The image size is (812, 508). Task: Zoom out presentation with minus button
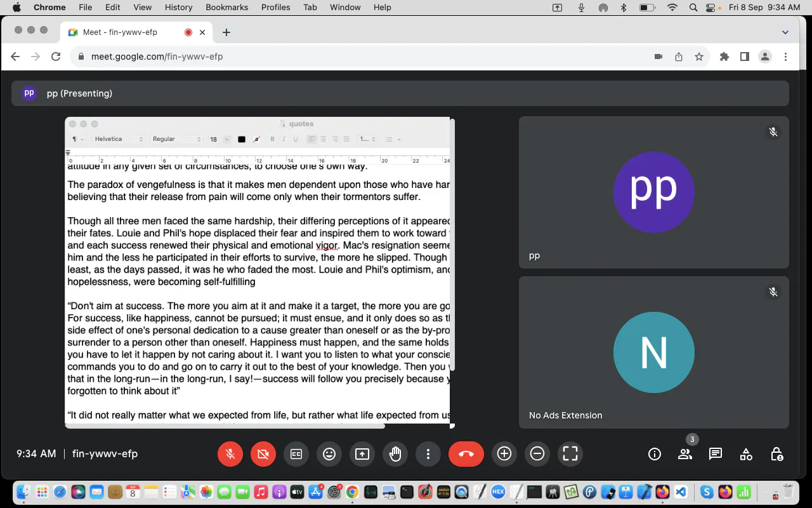(537, 453)
